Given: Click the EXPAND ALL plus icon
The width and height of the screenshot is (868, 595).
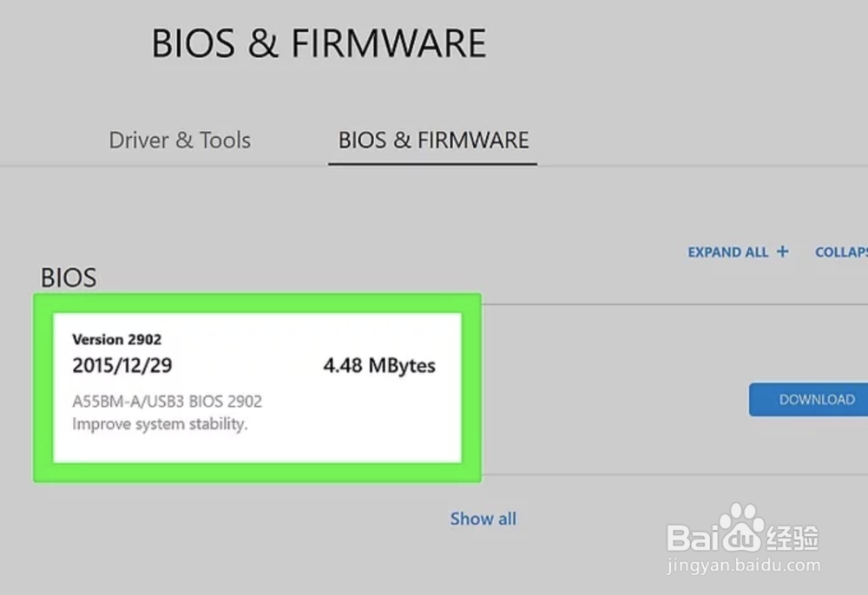Looking at the screenshot, I should point(784,252).
